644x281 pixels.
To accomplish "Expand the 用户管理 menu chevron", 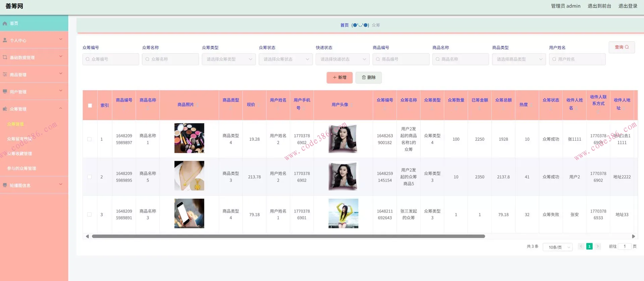I will point(61,91).
